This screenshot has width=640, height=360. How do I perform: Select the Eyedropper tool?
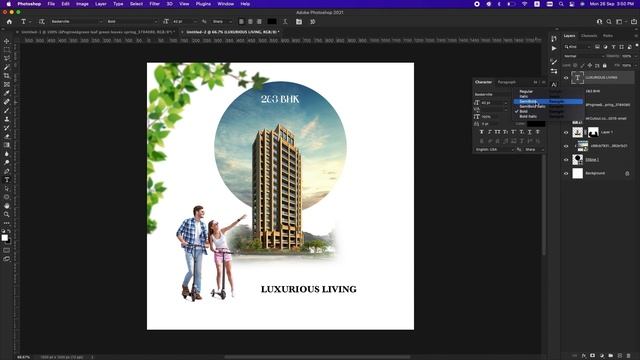(x=7, y=93)
